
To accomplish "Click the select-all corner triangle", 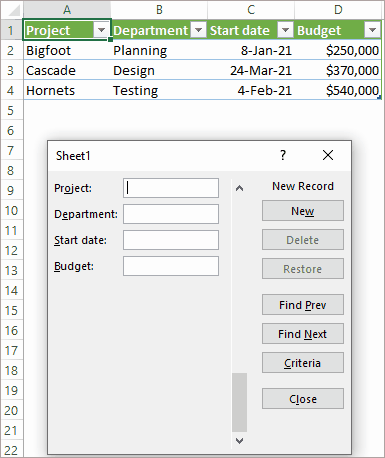I will 13,10.
